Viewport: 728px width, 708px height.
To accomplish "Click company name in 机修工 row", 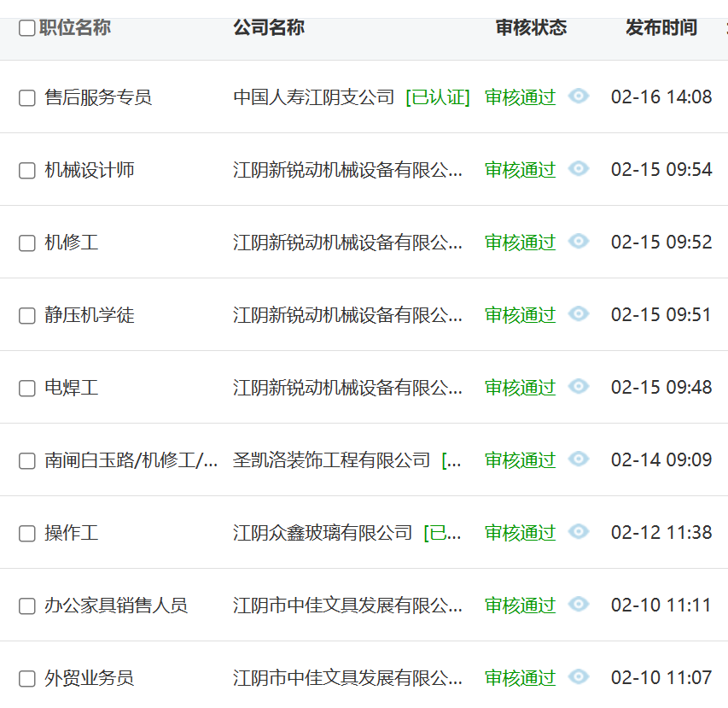I will (347, 243).
